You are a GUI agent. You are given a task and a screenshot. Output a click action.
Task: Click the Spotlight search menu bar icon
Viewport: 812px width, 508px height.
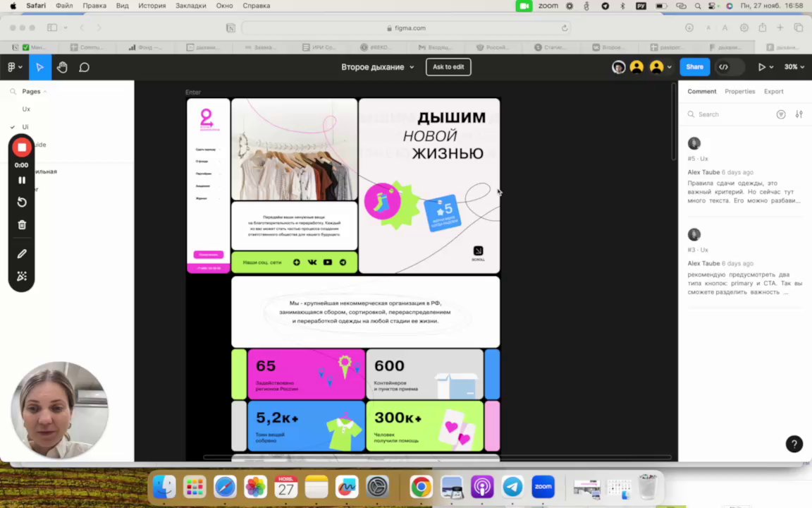(698, 6)
